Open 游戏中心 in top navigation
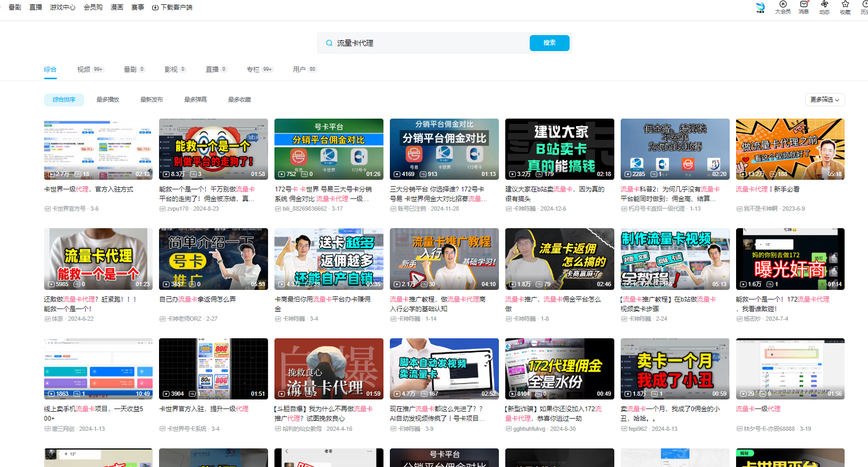868x467 pixels. (x=63, y=7)
